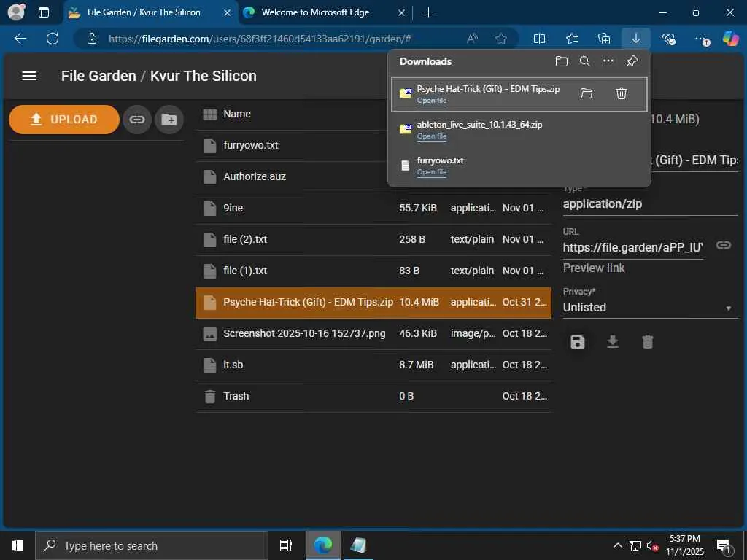Screen dimensions: 747x560
Task: Select the file (2).txt row
Action: click(x=373, y=239)
